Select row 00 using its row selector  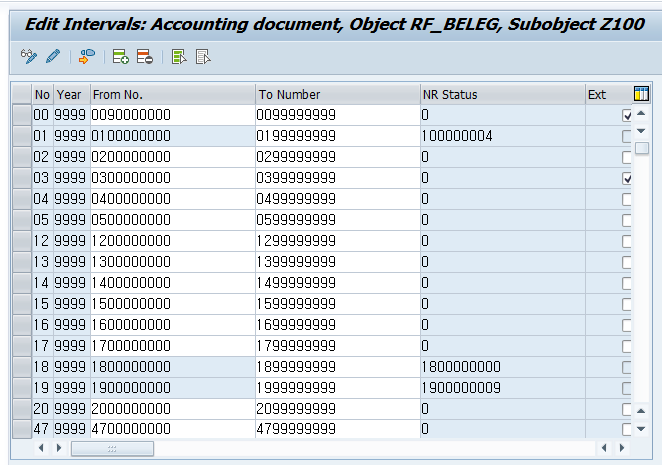point(22,115)
